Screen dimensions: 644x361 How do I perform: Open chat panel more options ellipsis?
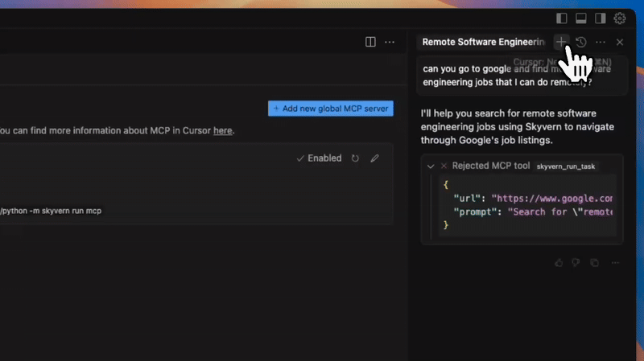coord(600,42)
